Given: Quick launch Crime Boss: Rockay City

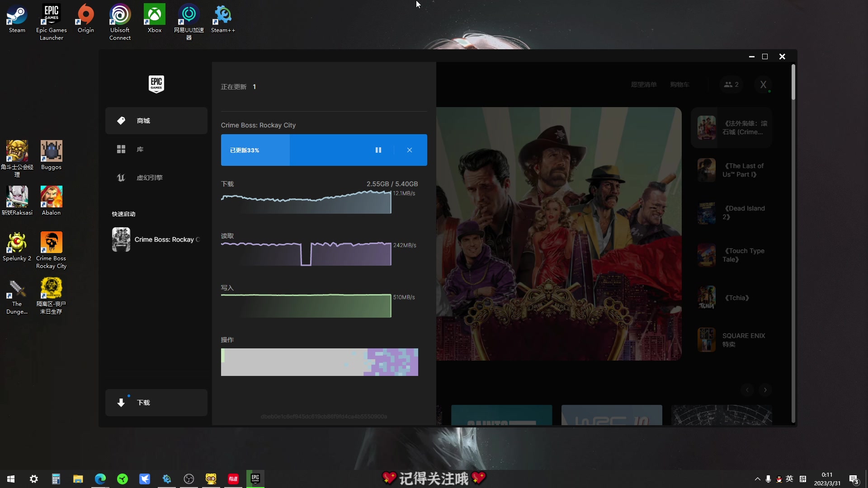Looking at the screenshot, I should 156,239.
